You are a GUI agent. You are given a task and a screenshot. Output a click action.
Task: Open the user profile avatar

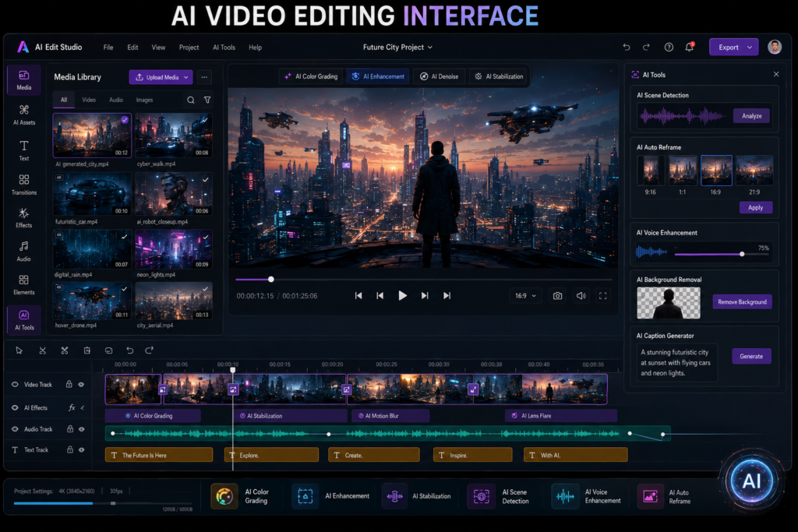coord(775,47)
